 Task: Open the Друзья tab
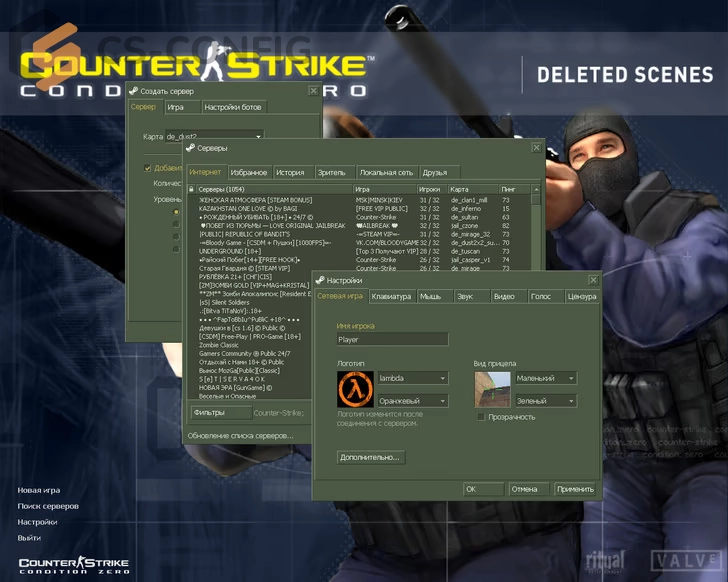pyautogui.click(x=439, y=172)
